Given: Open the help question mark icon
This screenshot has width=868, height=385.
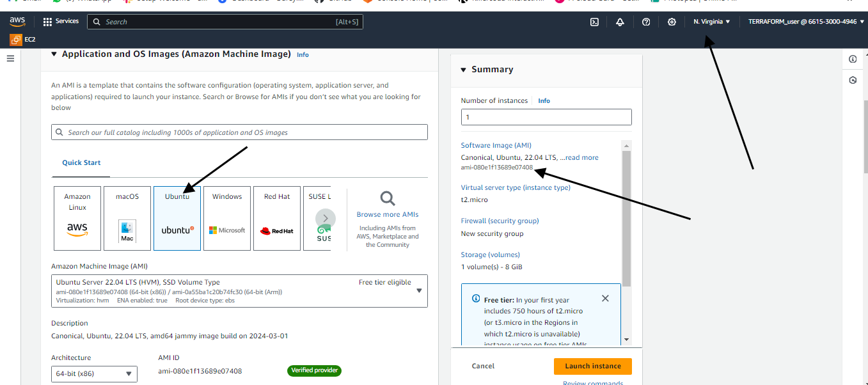Looking at the screenshot, I should point(646,22).
